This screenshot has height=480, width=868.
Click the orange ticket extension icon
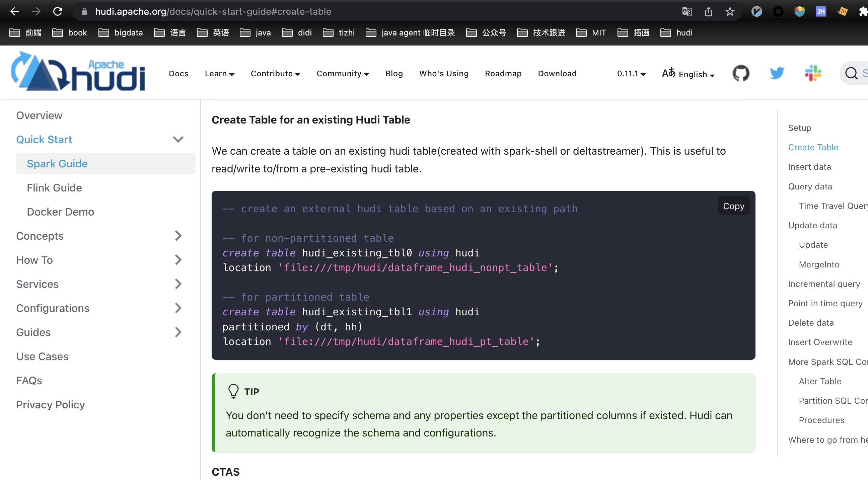[x=843, y=11]
